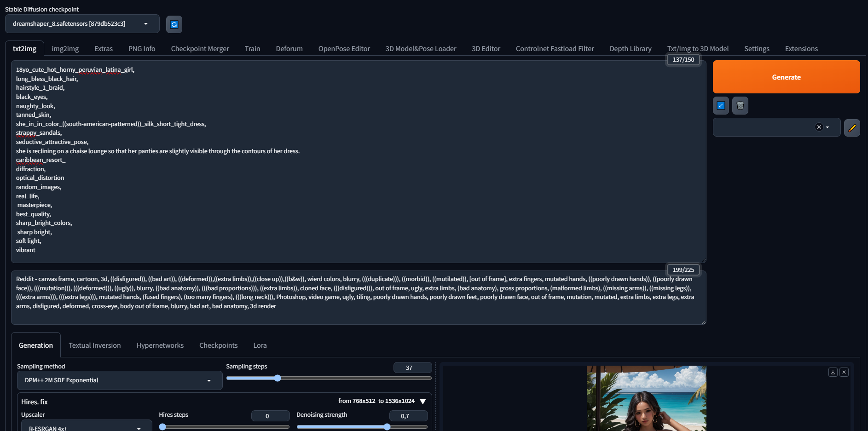
Task: Open the OpenPose Editor tab
Action: (344, 49)
